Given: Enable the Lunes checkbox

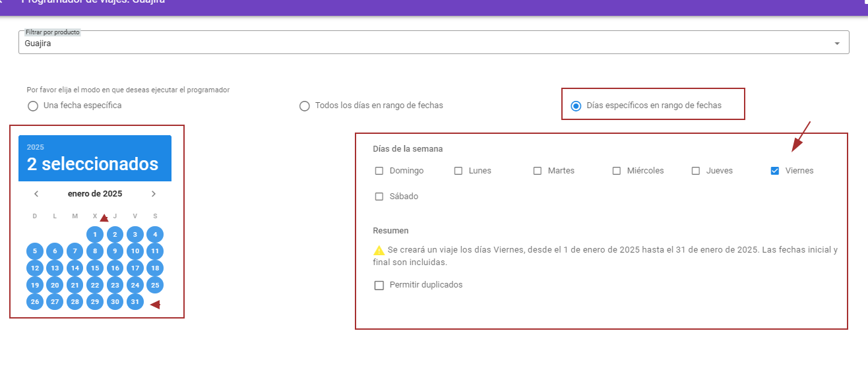Looking at the screenshot, I should coord(458,171).
